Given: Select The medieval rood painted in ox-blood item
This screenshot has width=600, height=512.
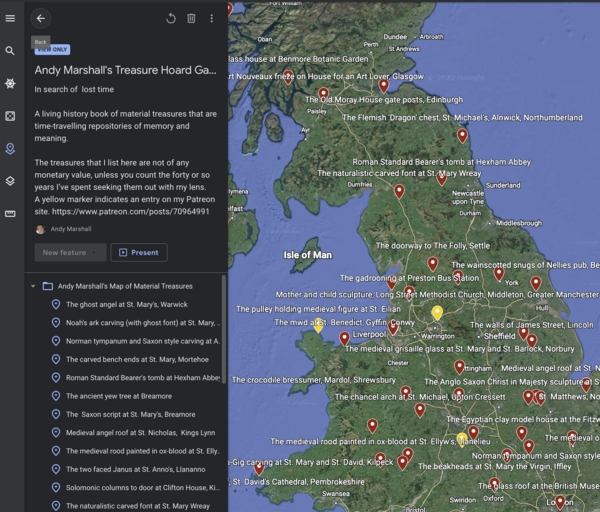Looking at the screenshot, I should pyautogui.click(x=143, y=451).
